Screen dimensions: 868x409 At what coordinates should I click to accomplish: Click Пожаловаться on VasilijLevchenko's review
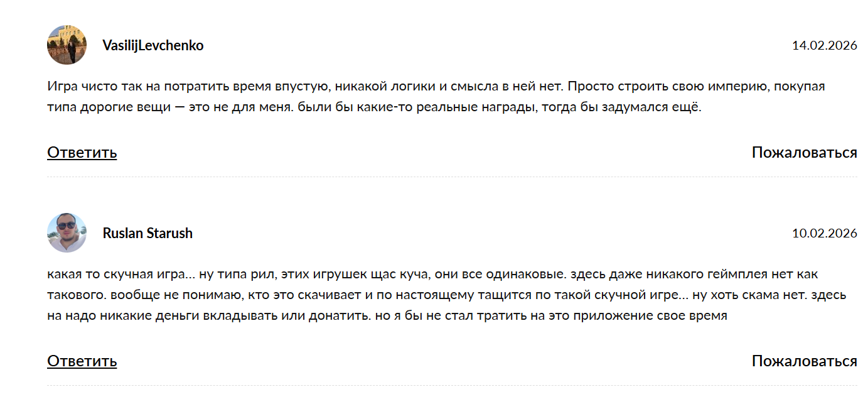804,151
